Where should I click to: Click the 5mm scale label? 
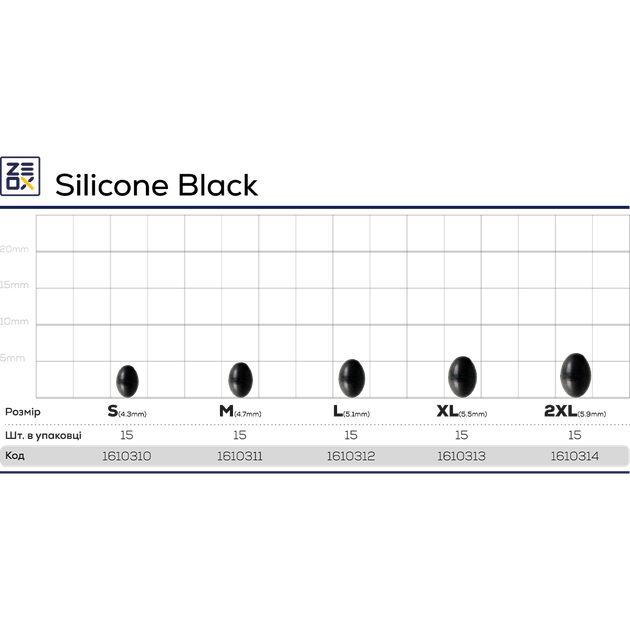(x=12, y=358)
